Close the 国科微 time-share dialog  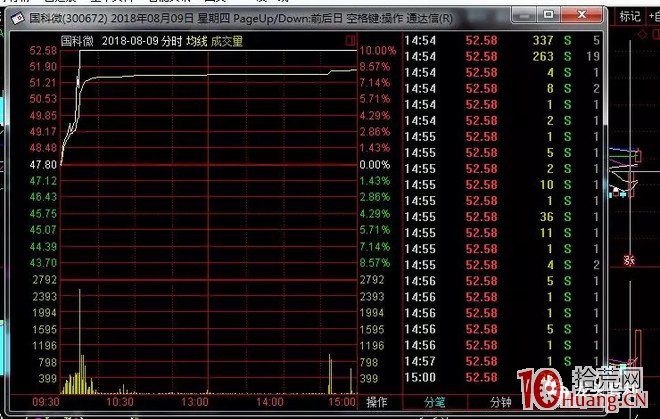[x=582, y=15]
